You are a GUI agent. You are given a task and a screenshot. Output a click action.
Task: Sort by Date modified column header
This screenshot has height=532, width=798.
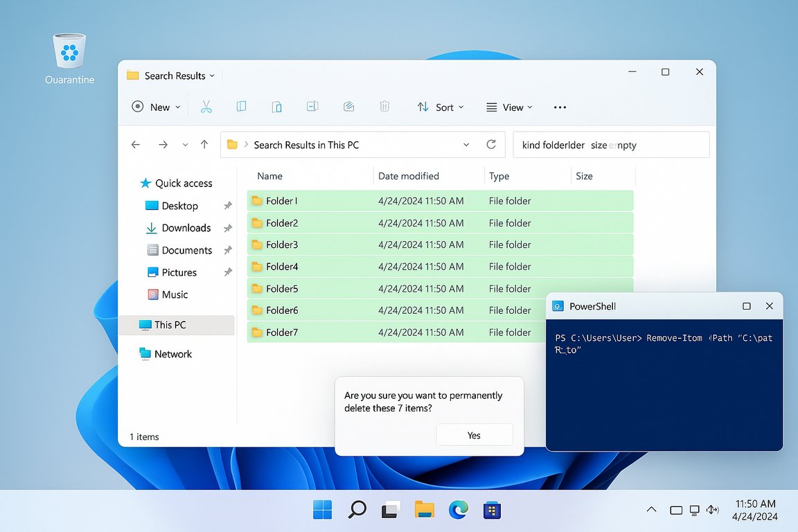(409, 176)
